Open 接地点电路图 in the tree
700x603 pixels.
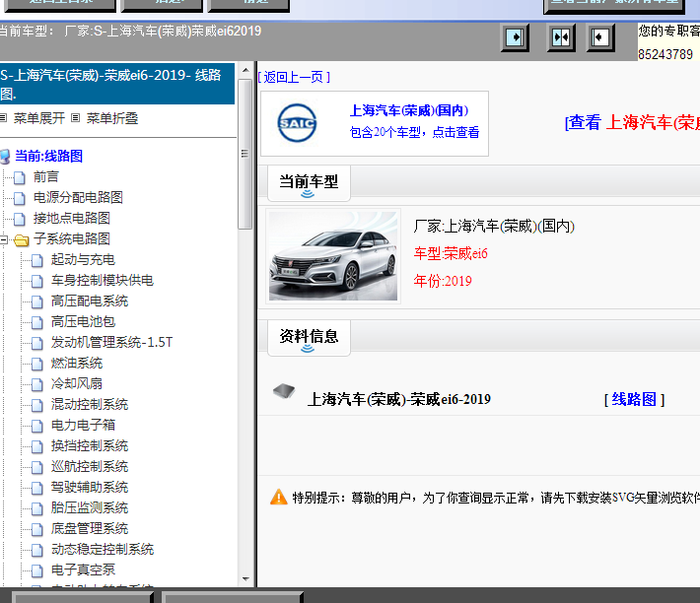(x=72, y=218)
